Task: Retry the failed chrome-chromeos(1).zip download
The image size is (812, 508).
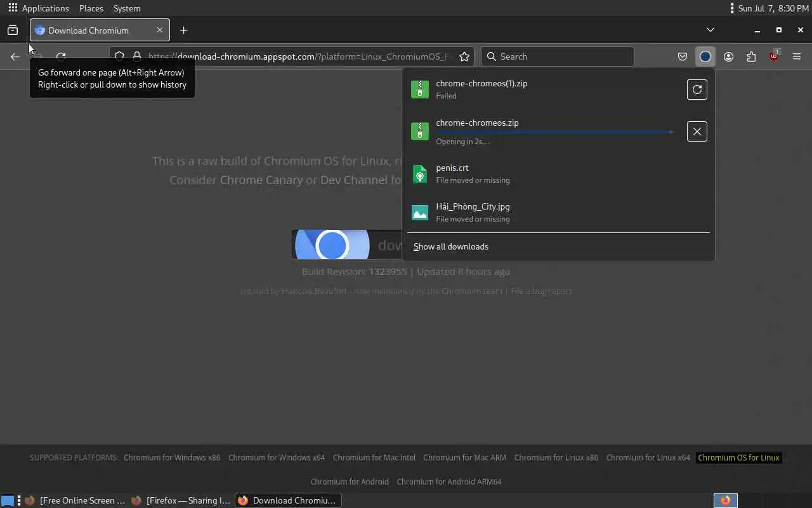Action: click(697, 90)
